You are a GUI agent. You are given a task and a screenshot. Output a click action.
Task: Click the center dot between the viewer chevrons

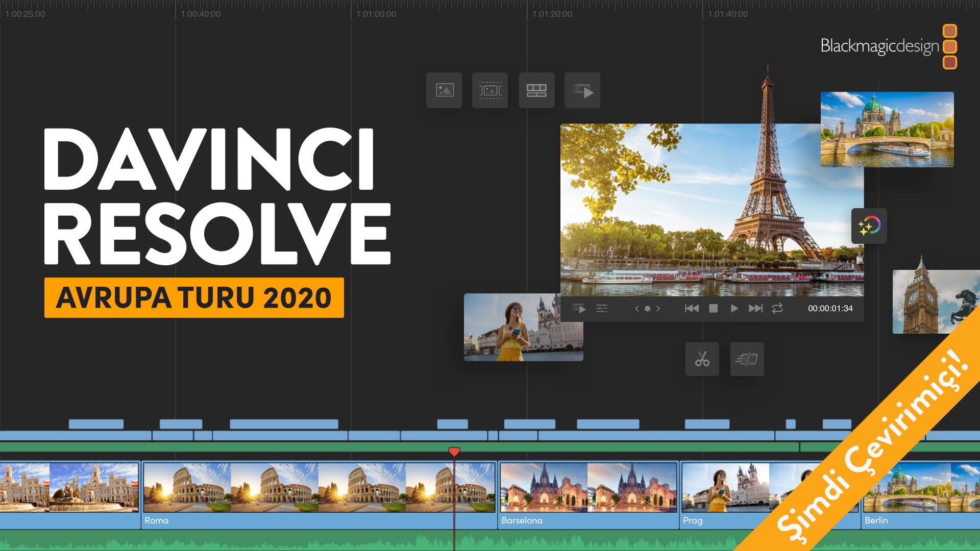(647, 308)
